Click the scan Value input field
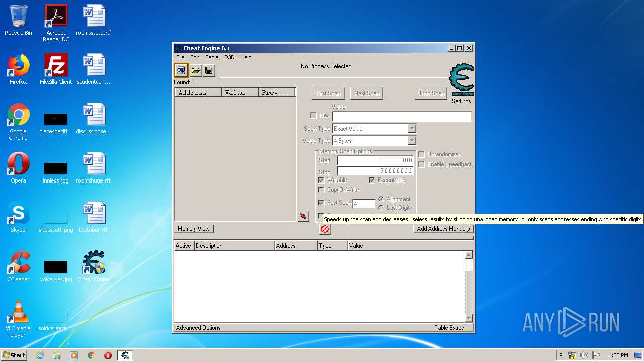 click(x=401, y=116)
